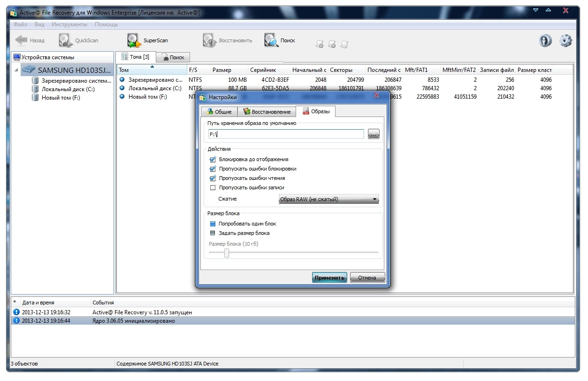Select Зарезервировано системой in device tree

pyautogui.click(x=72, y=80)
